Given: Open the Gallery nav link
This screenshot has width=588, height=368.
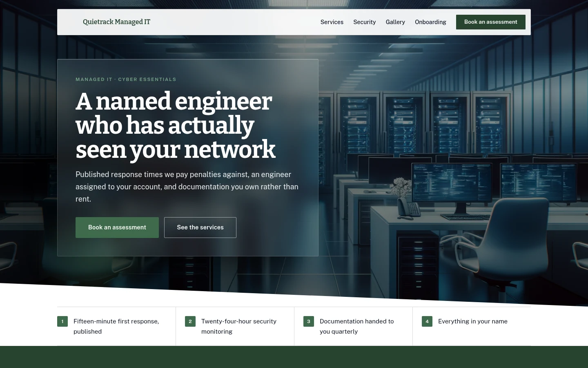Looking at the screenshot, I should point(395,22).
